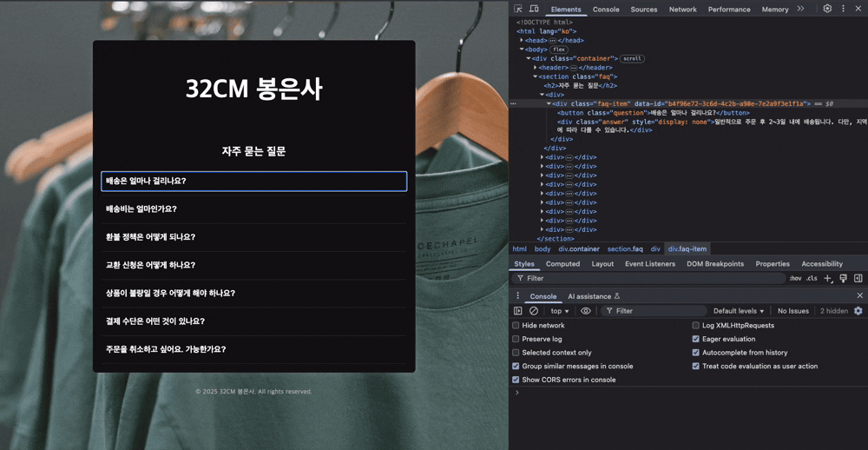Expand the header element node
This screenshot has height=450, width=868.
[x=535, y=68]
